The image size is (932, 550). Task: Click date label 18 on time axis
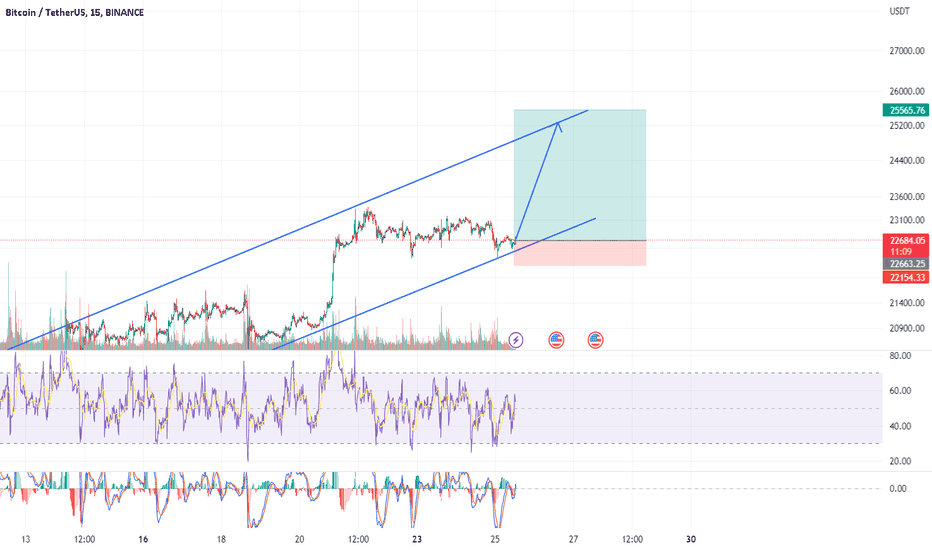coord(221,539)
